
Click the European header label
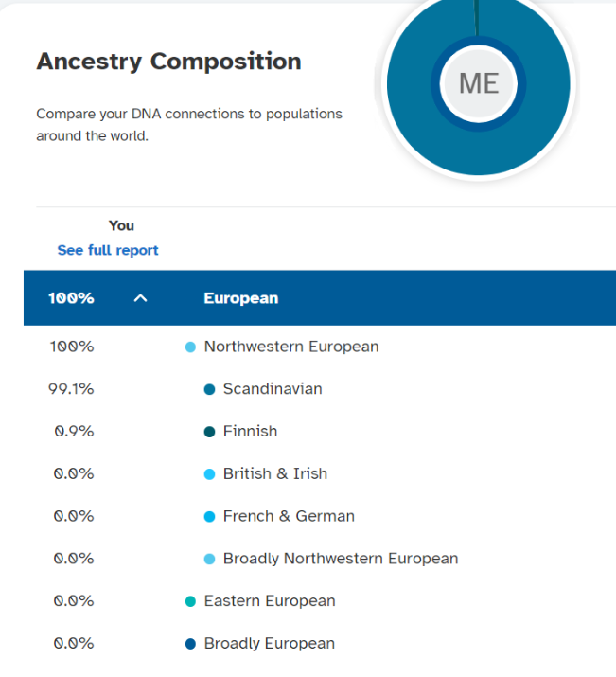pyautogui.click(x=240, y=298)
